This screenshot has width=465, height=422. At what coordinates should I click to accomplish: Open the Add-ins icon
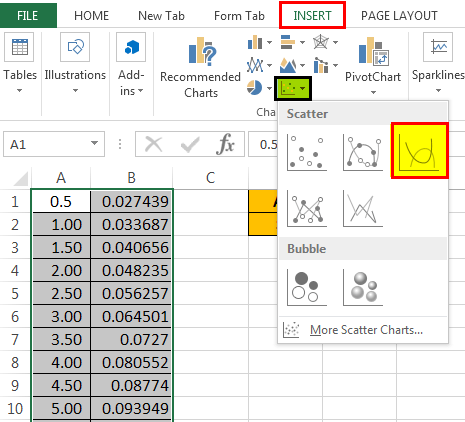pos(131,47)
